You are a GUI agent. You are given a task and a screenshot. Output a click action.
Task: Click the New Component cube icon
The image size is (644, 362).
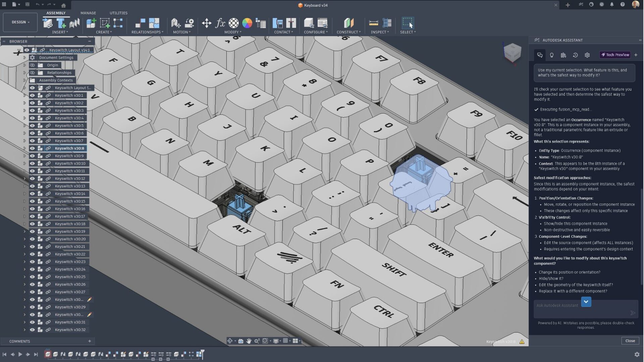point(91,23)
